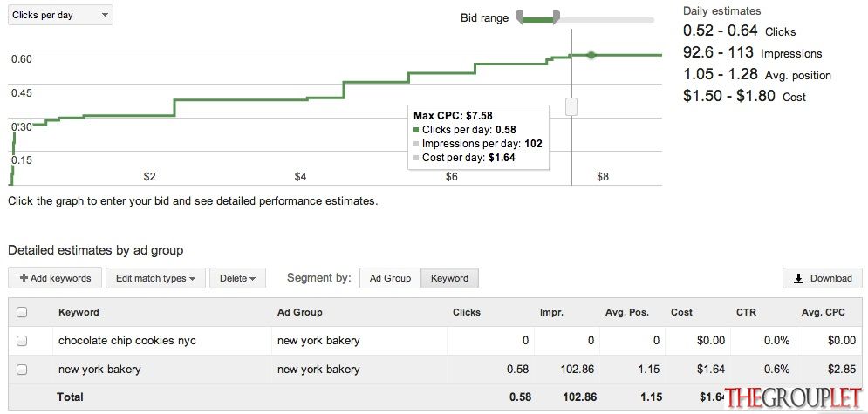The width and height of the screenshot is (868, 414).
Task: Click the Bid range label
Action: click(x=484, y=18)
